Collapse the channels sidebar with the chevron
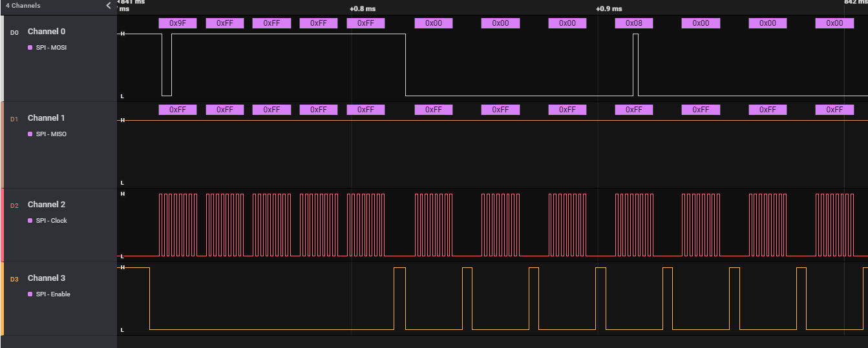868x348 pixels. [x=109, y=6]
